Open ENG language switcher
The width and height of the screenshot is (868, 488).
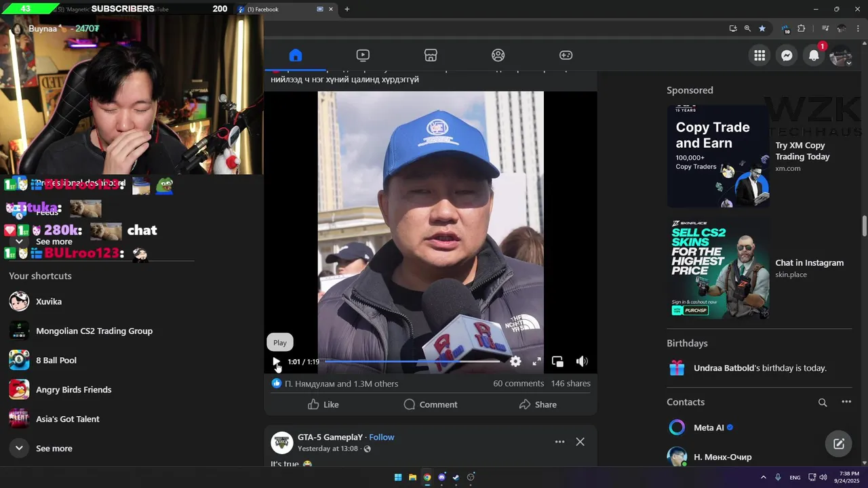(x=795, y=478)
